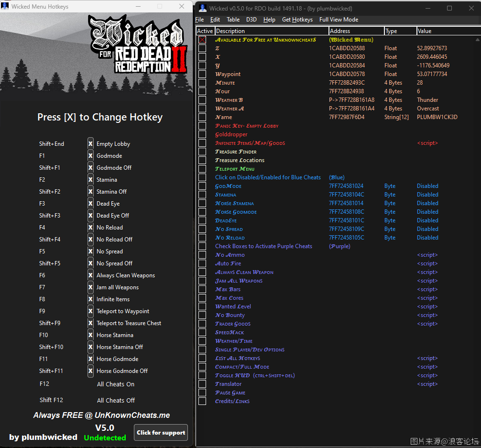Click the X icon next to Godmode Off
481x448 pixels.
(90, 167)
